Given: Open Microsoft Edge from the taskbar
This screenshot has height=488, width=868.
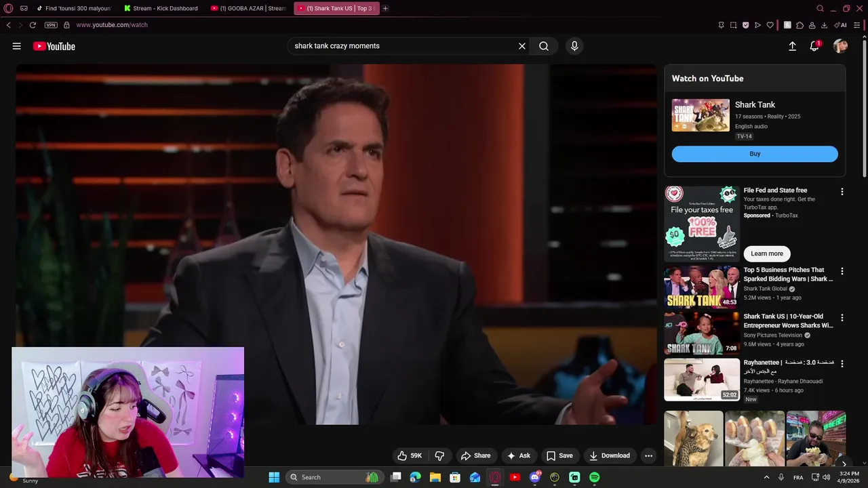Looking at the screenshot, I should click(x=416, y=477).
